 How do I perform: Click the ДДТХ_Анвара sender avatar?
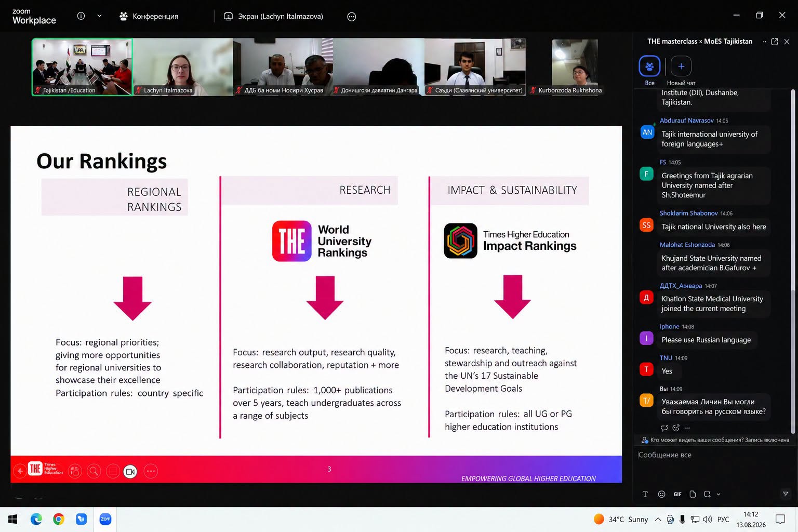[646, 298]
